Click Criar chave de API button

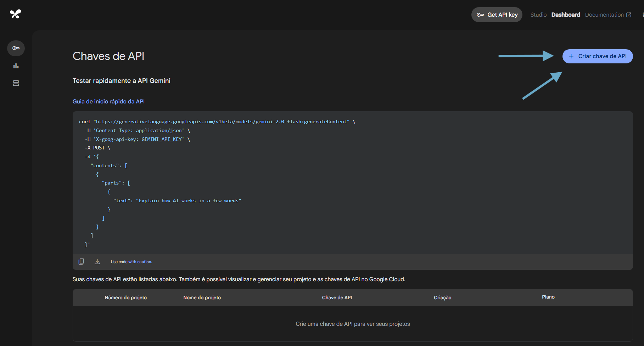[598, 56]
